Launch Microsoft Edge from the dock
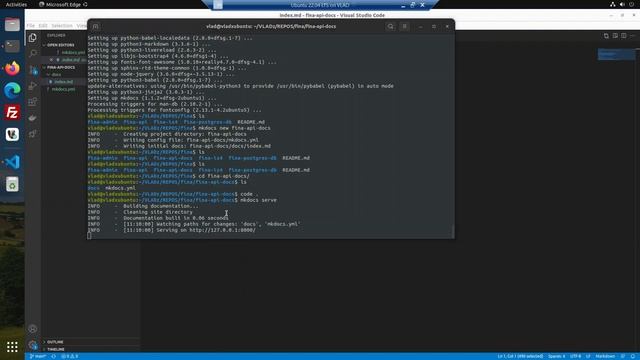Viewport: 640px width, 360px height. pos(12,90)
